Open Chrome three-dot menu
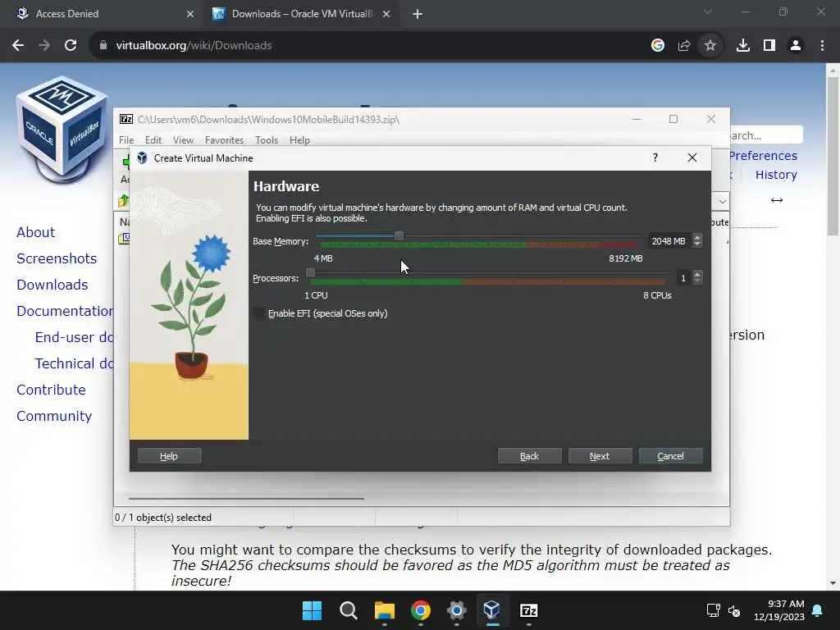The image size is (840, 630). pyautogui.click(x=822, y=46)
